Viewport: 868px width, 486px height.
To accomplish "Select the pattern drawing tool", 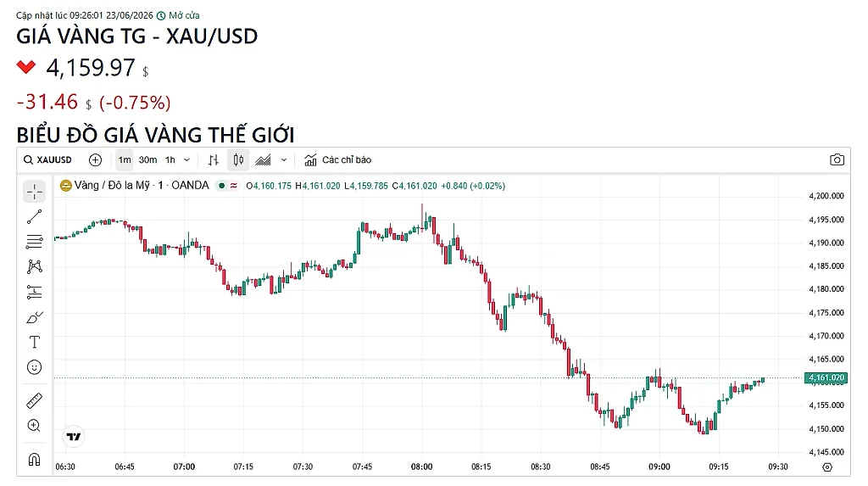I will coord(34,266).
